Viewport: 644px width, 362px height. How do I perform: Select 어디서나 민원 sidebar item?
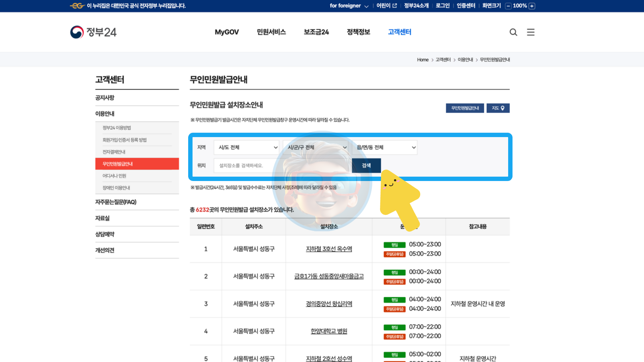(x=114, y=176)
